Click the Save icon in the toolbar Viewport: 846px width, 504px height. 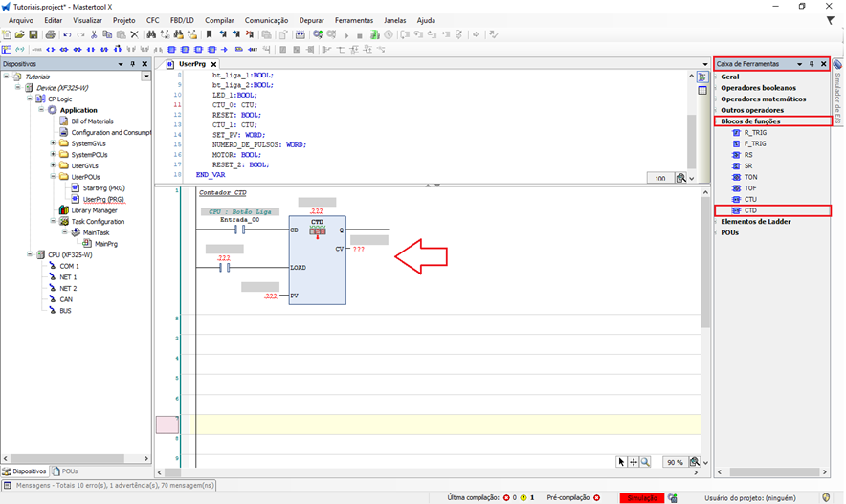(x=33, y=34)
